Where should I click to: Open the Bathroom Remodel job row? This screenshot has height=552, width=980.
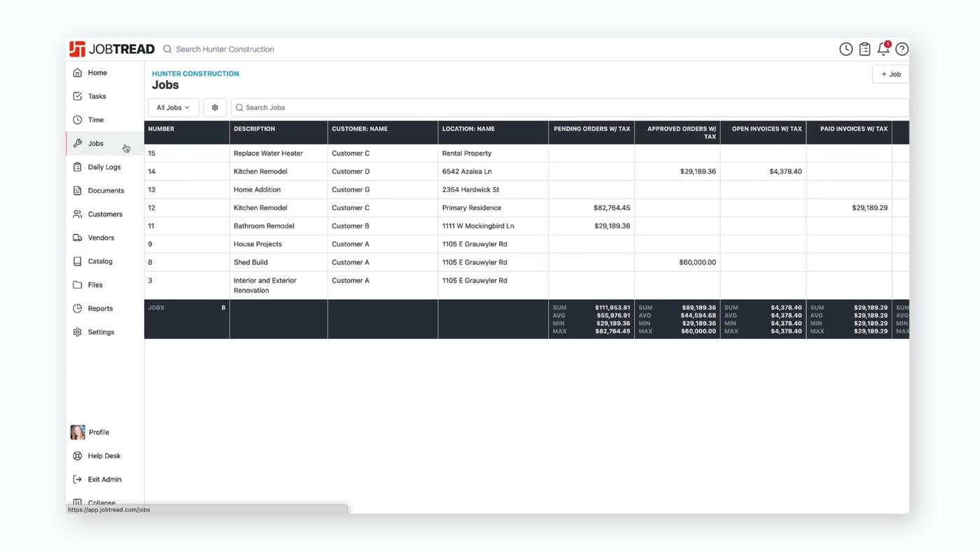pos(526,226)
